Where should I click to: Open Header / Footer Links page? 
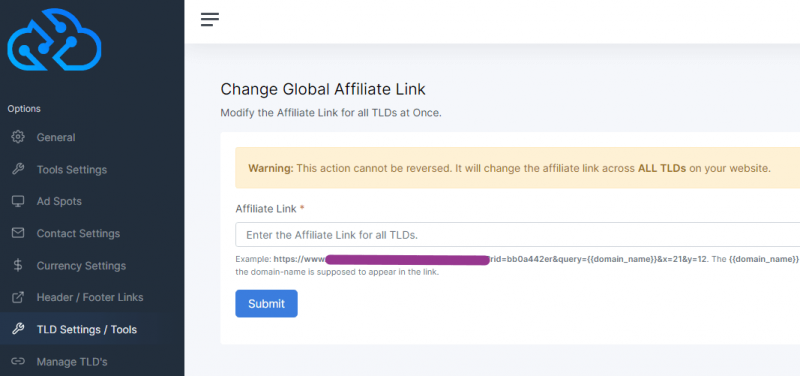(x=92, y=297)
